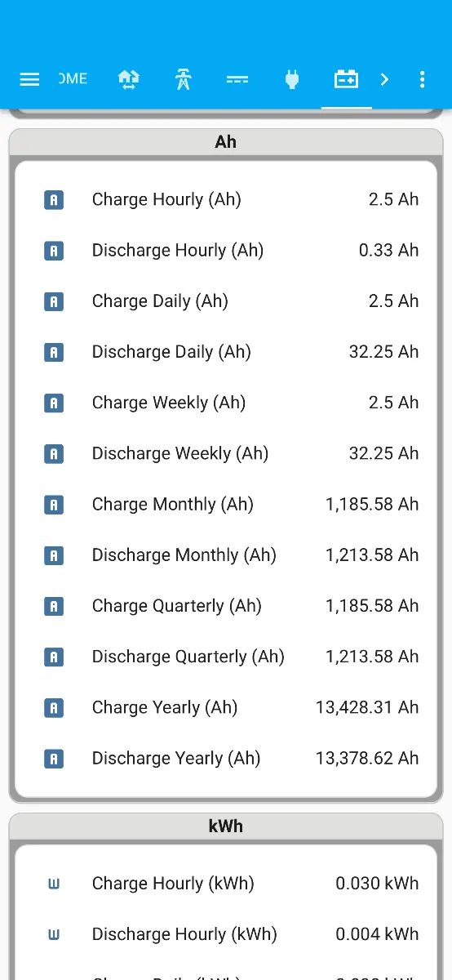This screenshot has height=980, width=452.
Task: Open the home energy flow tab icon
Action: click(x=129, y=79)
